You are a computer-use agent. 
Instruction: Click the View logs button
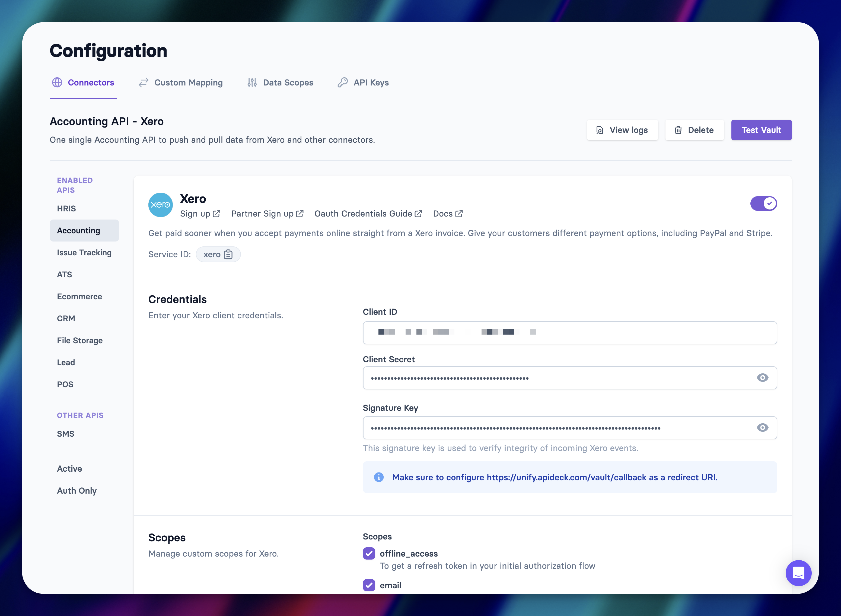click(x=622, y=130)
